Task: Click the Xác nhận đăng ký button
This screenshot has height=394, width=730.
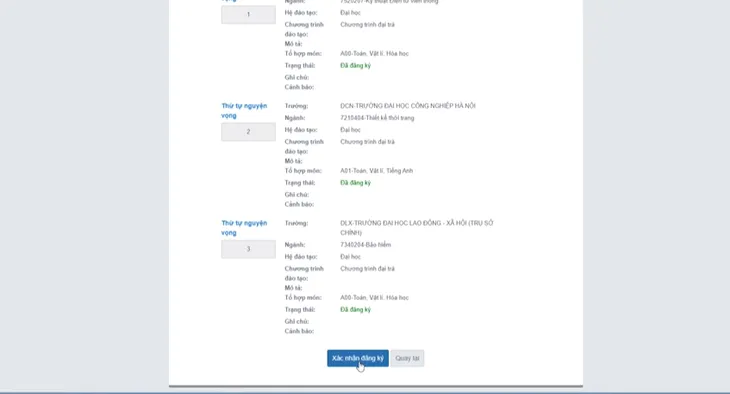Action: coord(358,358)
